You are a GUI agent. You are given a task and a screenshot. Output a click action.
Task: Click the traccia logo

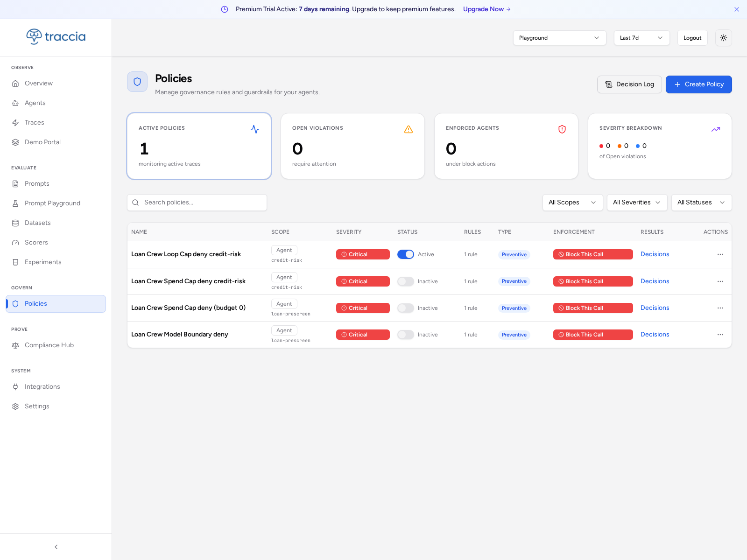[56, 36]
